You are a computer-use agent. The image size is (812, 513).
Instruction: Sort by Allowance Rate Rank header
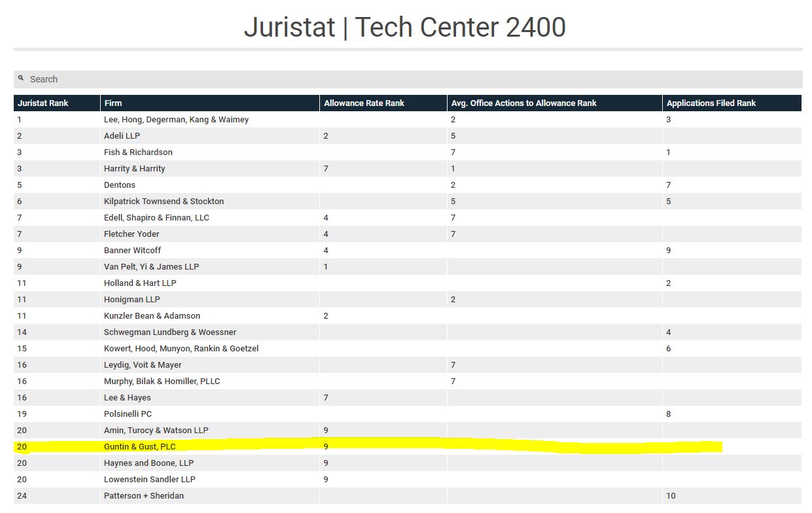click(x=383, y=103)
